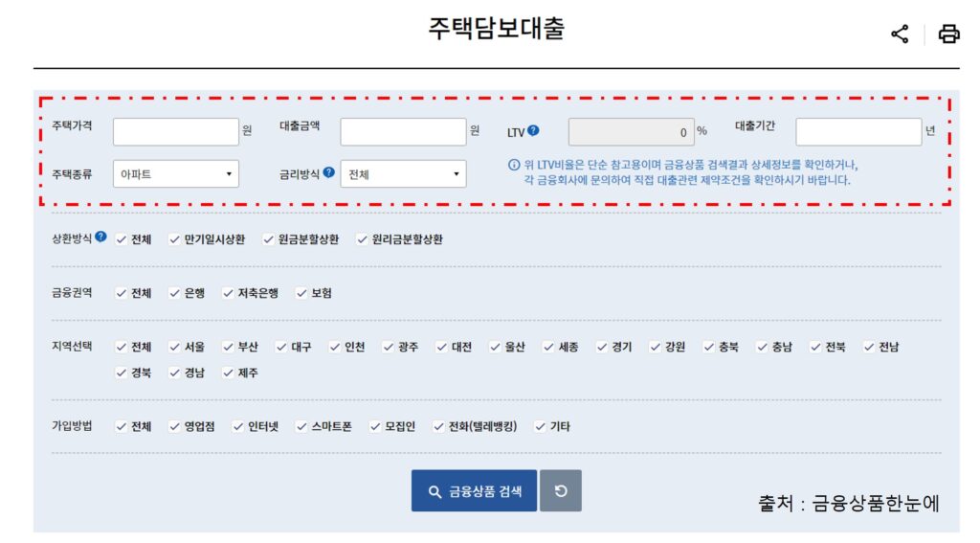Uncheck 강원 region checkbox
Image resolution: width=980 pixels, height=543 pixels.
pos(655,348)
